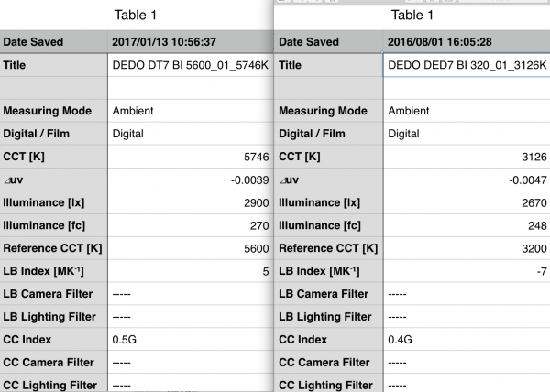Click the Illuminance fc value 270
This screenshot has width=550, height=392.
[190, 225]
